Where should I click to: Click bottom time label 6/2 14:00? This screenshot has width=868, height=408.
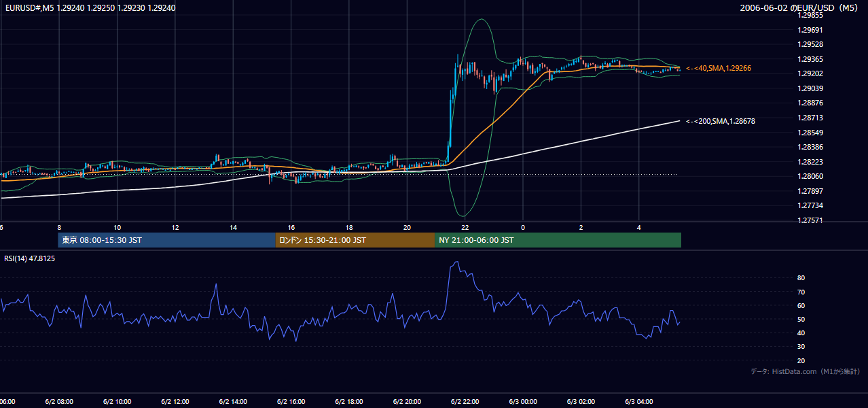[x=233, y=402]
